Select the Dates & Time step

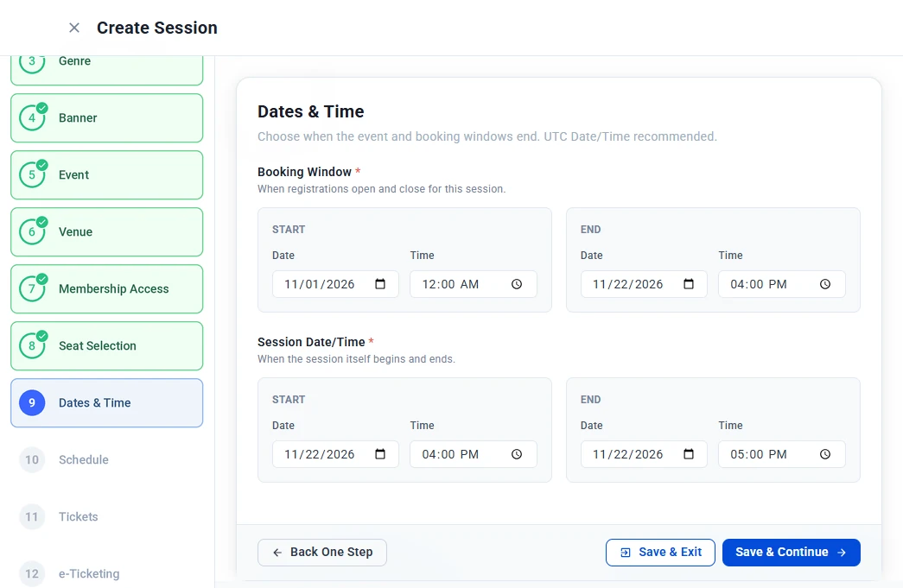pos(106,402)
